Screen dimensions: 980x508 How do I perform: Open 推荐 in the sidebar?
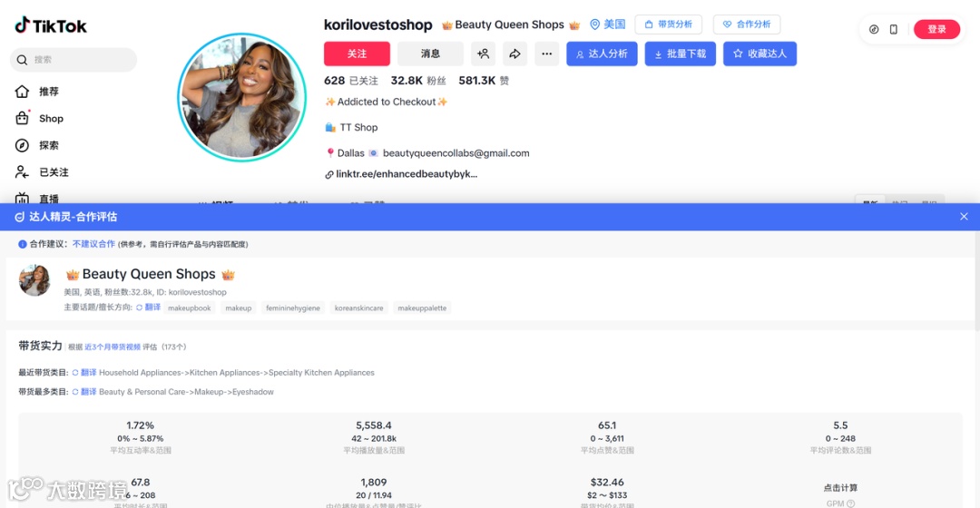point(49,92)
